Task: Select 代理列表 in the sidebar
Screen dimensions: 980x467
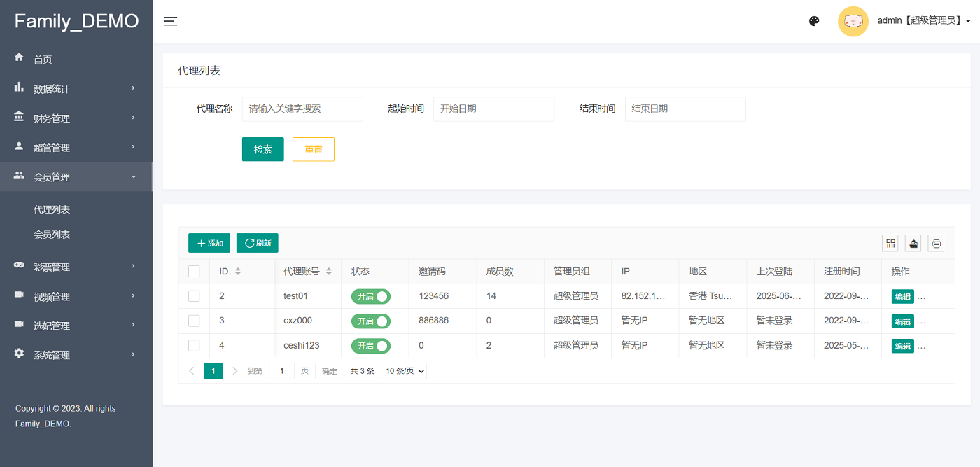Action: [x=52, y=209]
